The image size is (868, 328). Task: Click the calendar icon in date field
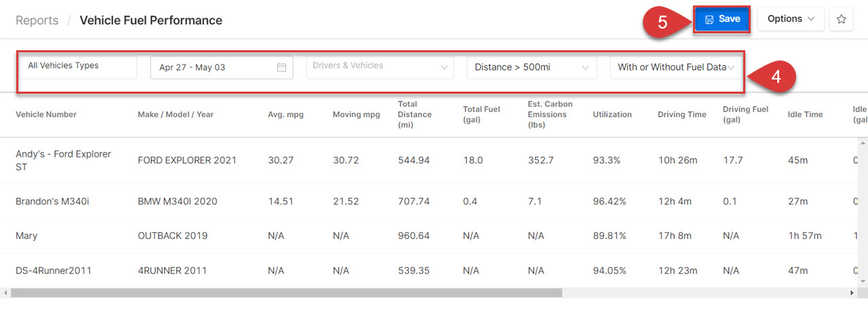(x=281, y=67)
